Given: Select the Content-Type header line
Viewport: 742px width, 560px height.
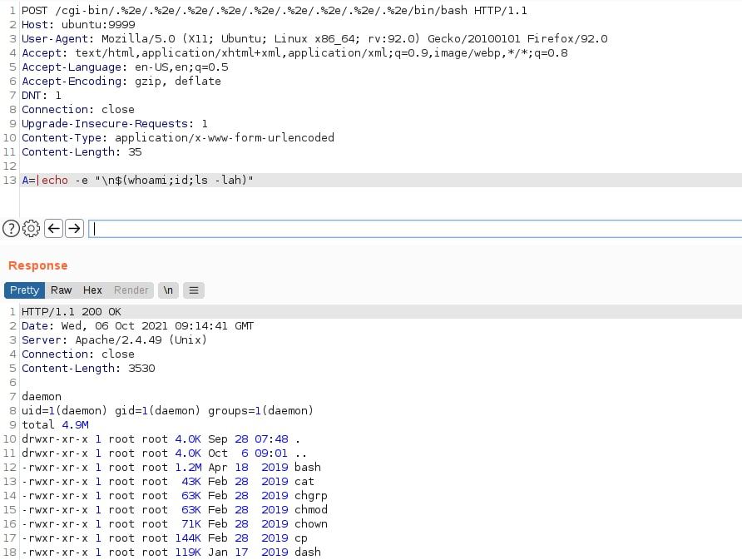Looking at the screenshot, I should pos(178,138).
